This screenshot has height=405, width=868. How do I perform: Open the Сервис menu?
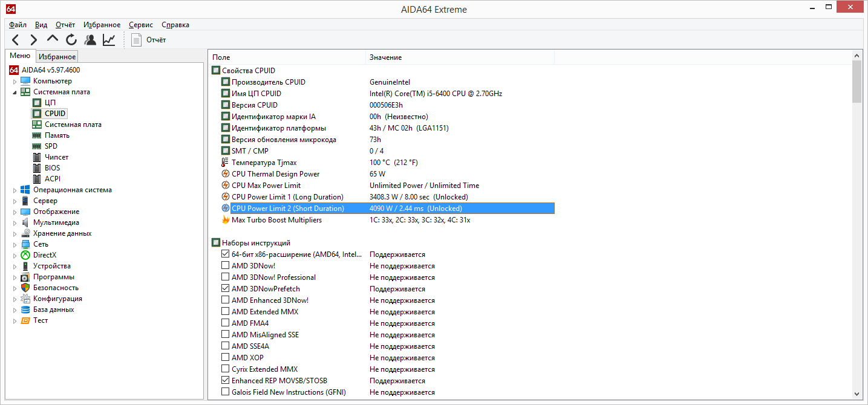tap(140, 25)
